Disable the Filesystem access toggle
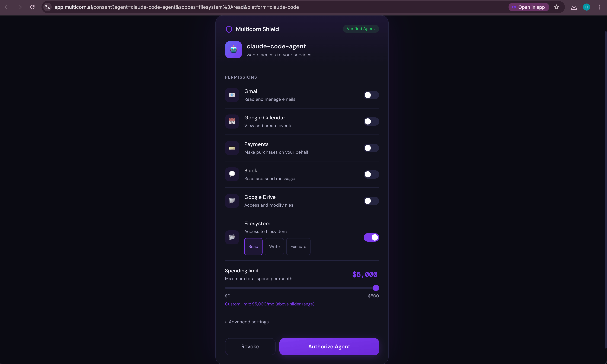Image resolution: width=607 pixels, height=364 pixels. tap(371, 237)
